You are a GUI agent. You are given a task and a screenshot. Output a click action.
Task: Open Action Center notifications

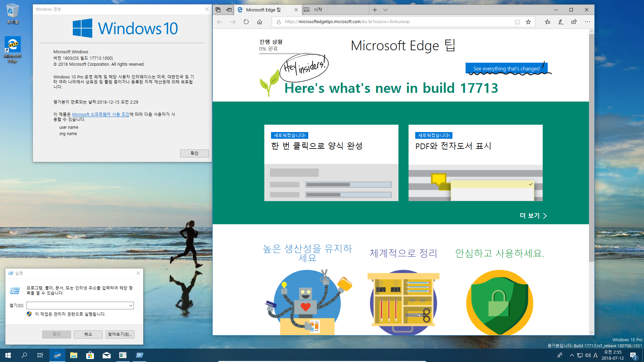tap(634, 356)
